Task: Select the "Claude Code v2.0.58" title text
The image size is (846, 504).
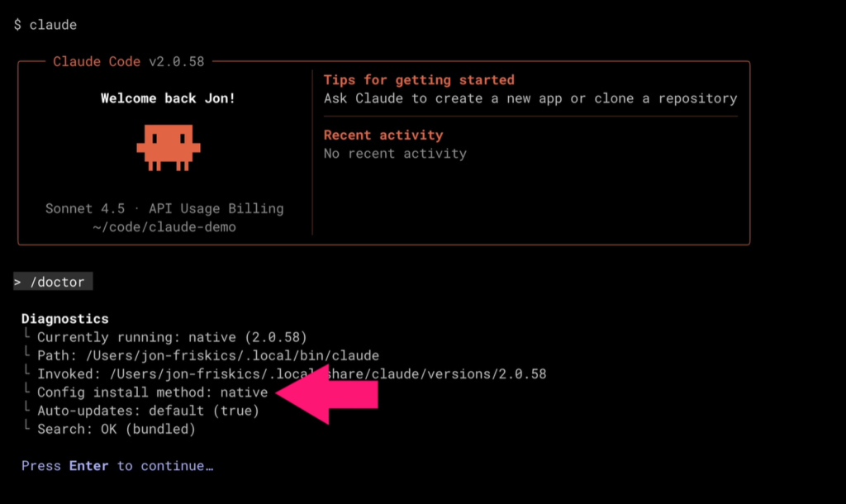Action: click(128, 61)
